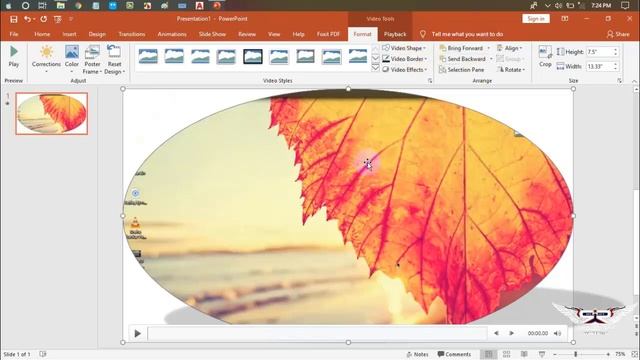Move forward 0.25 seconds on the video bar
Image resolution: width=640 pixels, height=360 pixels.
(x=511, y=333)
